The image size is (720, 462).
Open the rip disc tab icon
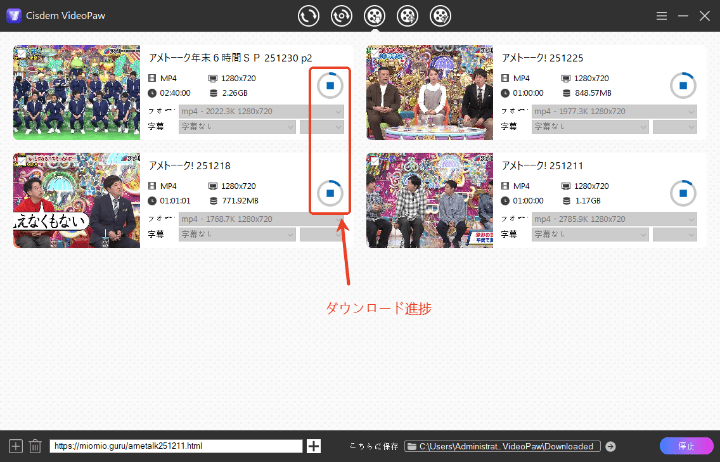coord(341,16)
